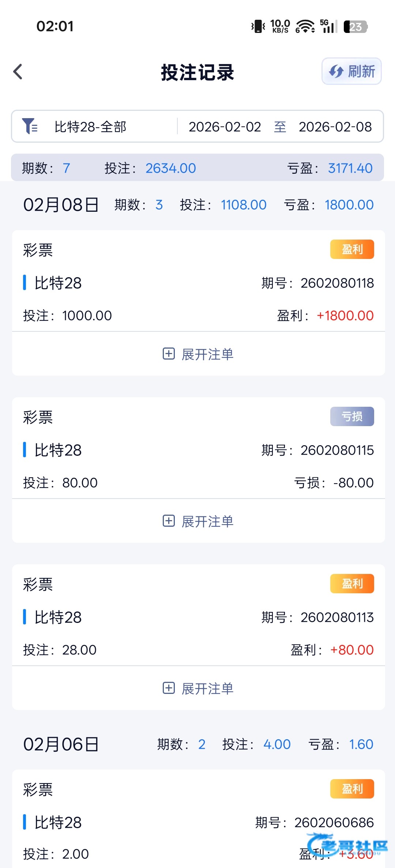Select start date 2026-02-02

click(225, 127)
